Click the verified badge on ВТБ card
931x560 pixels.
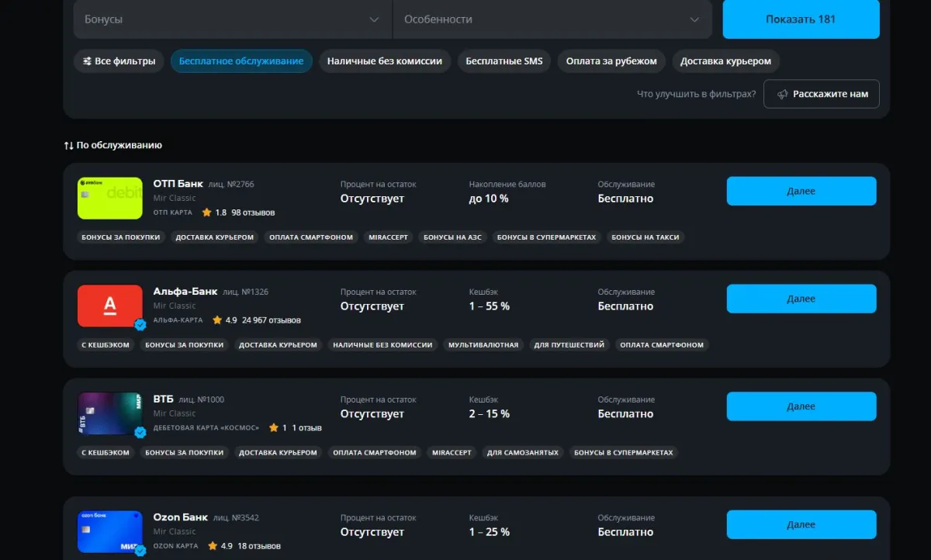[x=140, y=432]
